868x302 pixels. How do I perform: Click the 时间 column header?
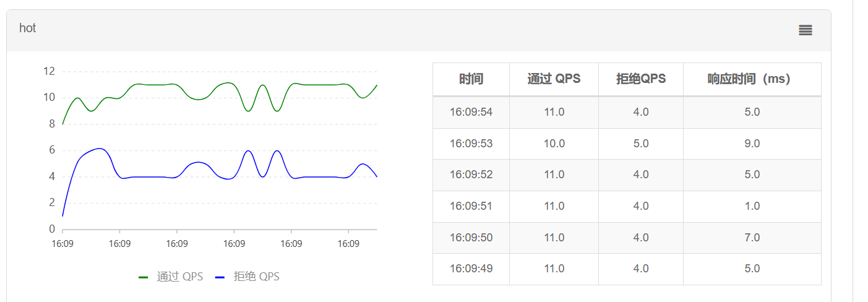point(471,79)
